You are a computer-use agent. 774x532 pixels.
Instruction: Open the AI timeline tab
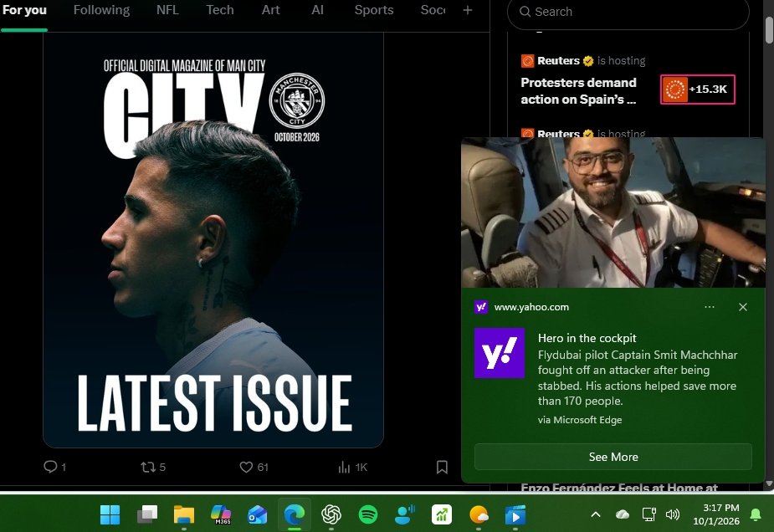click(x=317, y=10)
